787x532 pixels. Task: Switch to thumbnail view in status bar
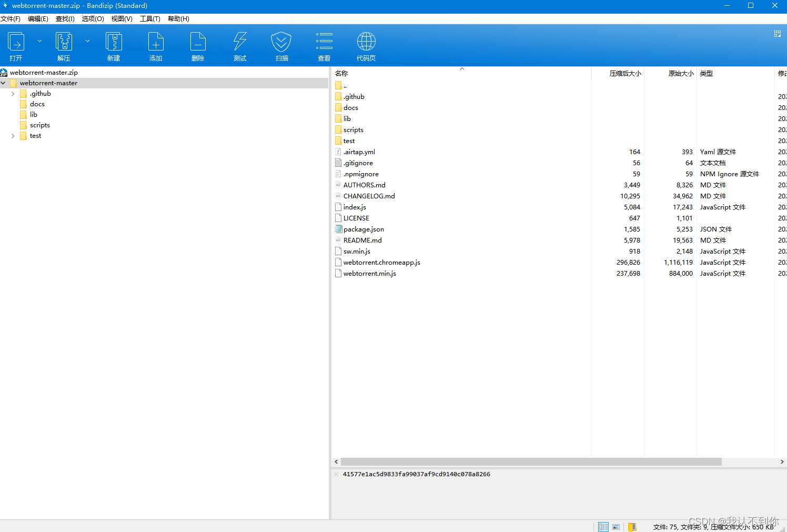point(616,527)
